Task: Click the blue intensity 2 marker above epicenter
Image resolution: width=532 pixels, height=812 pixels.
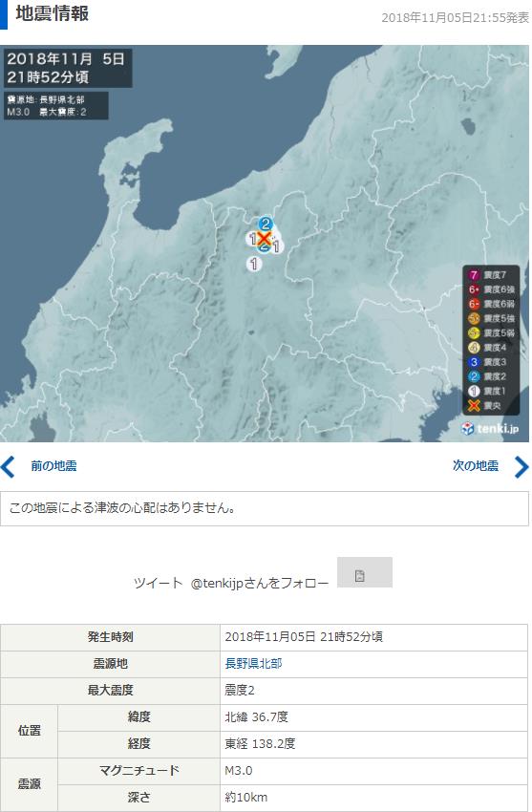Action: click(x=265, y=224)
